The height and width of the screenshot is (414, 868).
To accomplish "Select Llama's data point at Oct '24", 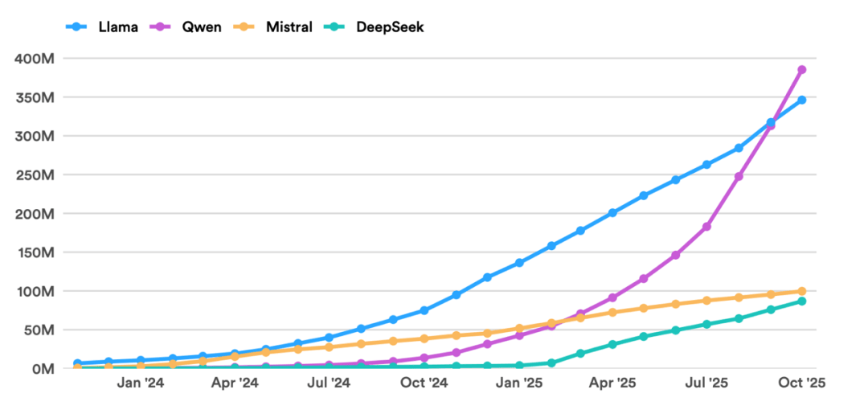I will point(424,310).
